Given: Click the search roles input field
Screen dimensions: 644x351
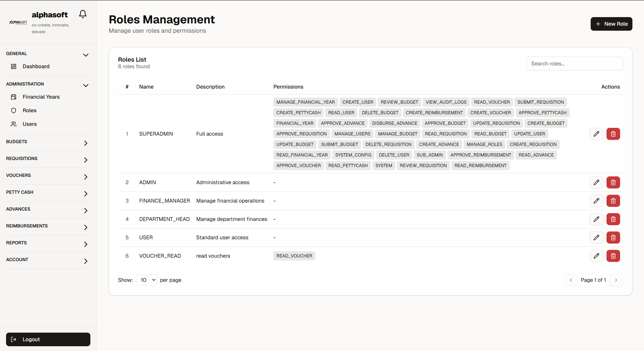Looking at the screenshot, I should 575,63.
